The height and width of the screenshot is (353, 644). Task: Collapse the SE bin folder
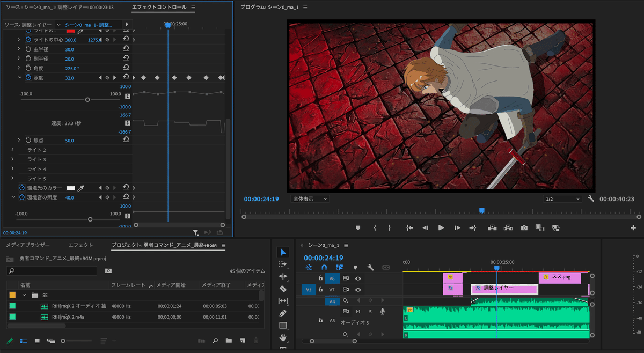(24, 295)
